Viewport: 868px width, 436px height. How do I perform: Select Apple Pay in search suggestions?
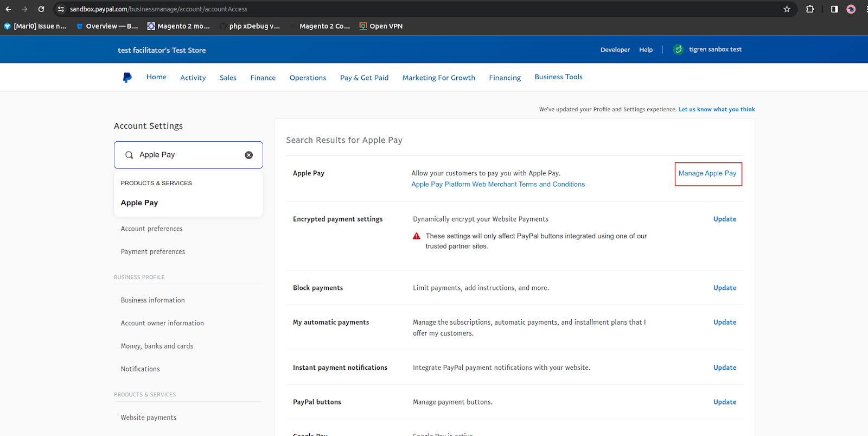[139, 203]
